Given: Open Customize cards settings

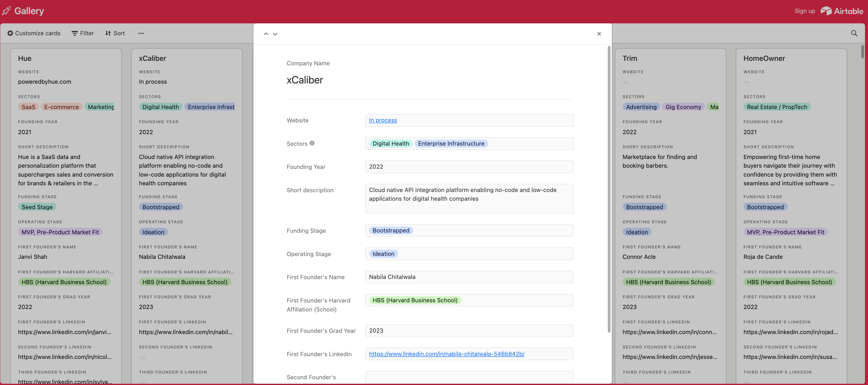Looking at the screenshot, I should pos(34,33).
